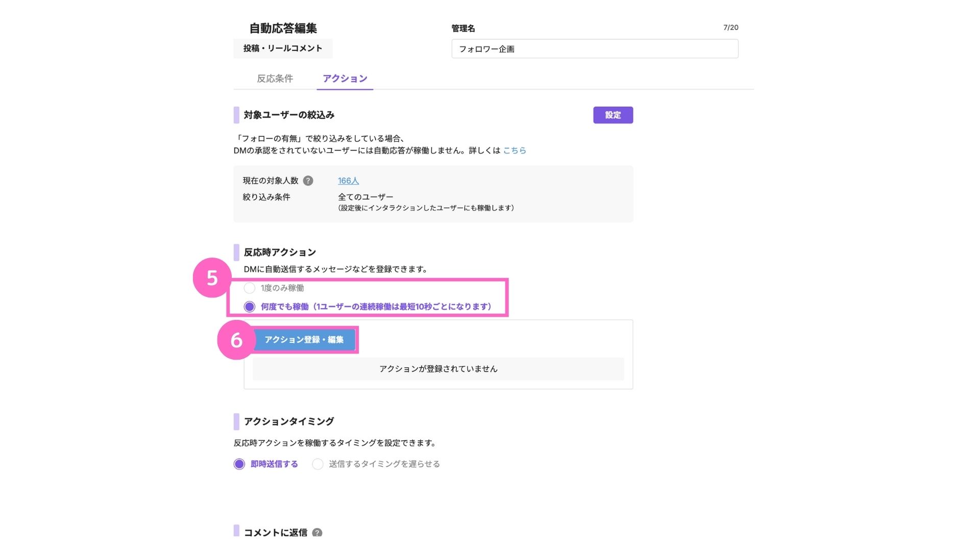This screenshot has height=551, width=980.
Task: Click the 7/20 character counter
Action: pos(730,28)
